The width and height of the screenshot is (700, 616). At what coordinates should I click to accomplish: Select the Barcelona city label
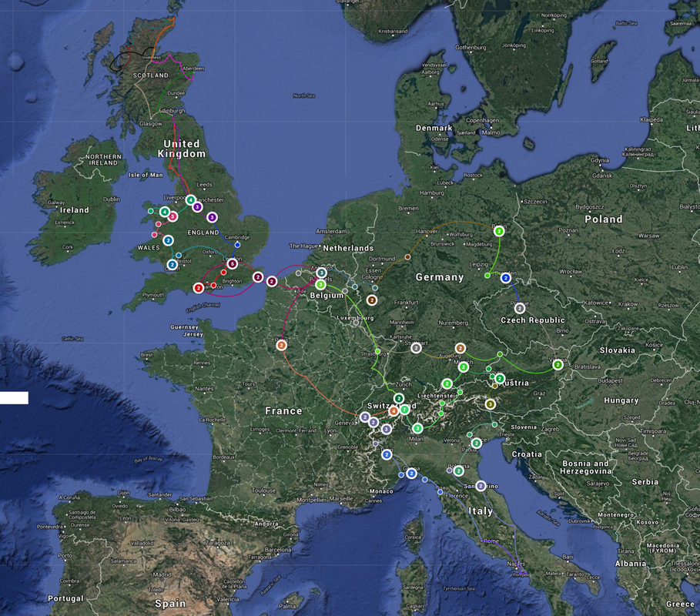pyautogui.click(x=278, y=550)
